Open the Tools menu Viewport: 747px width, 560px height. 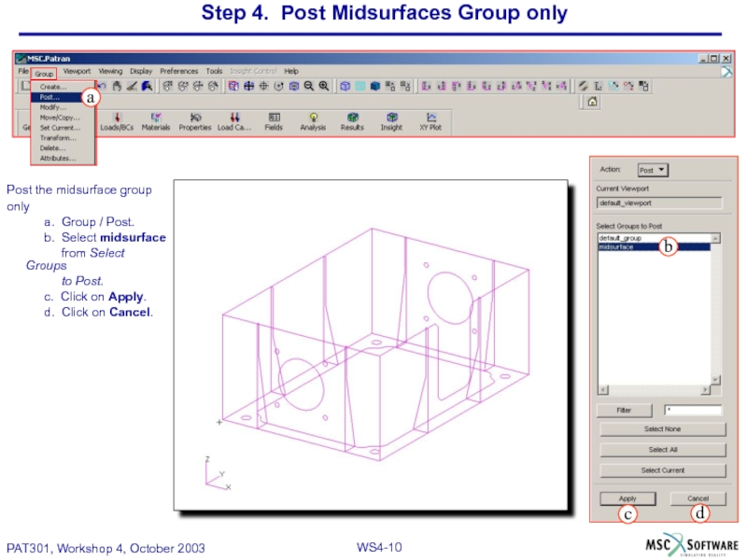[215, 72]
